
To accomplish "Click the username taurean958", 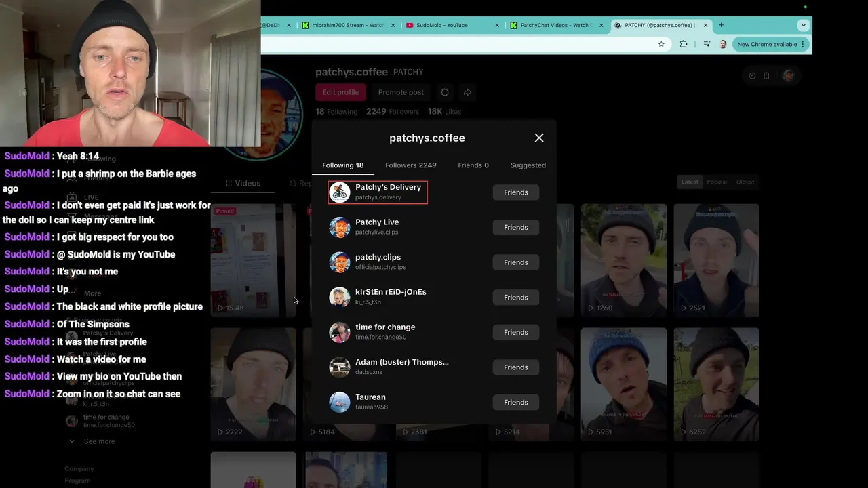I will pos(372,407).
